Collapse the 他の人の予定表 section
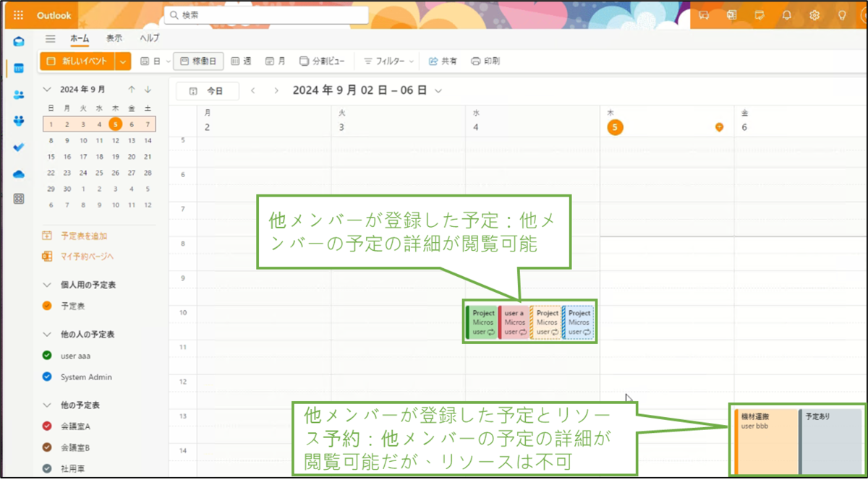The height and width of the screenshot is (485, 868). 47,334
